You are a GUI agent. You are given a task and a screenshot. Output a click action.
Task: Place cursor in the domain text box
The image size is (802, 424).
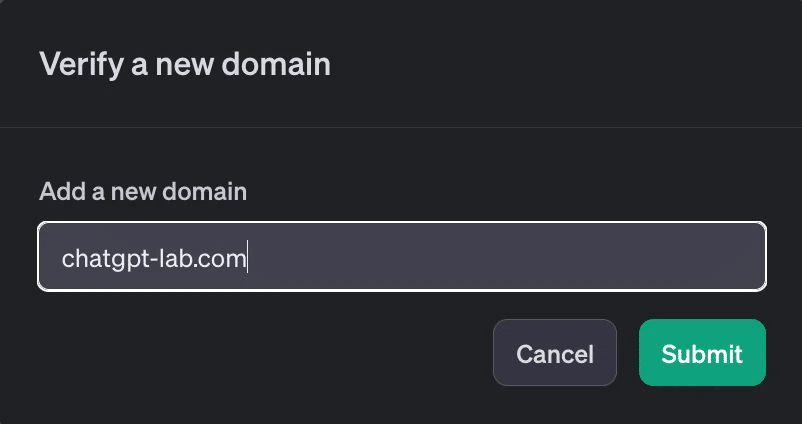[402, 257]
